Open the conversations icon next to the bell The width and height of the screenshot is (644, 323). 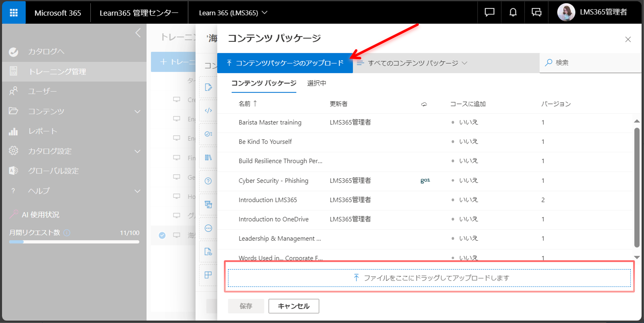click(x=536, y=12)
